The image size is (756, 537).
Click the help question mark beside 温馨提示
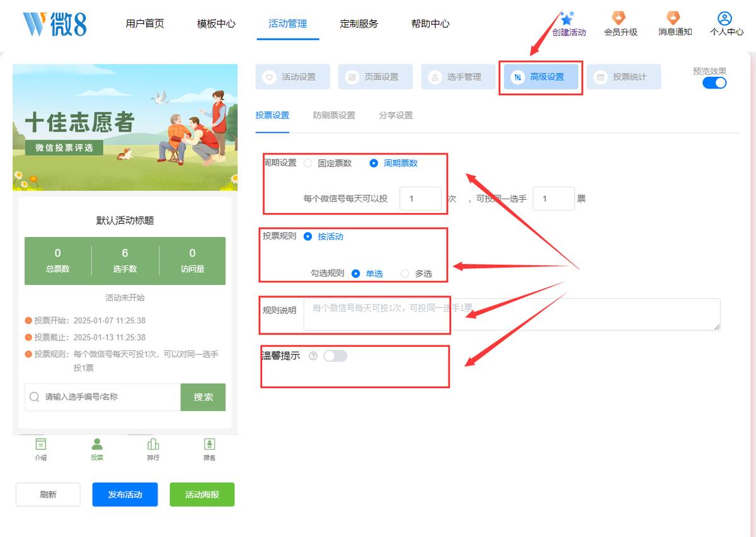313,356
